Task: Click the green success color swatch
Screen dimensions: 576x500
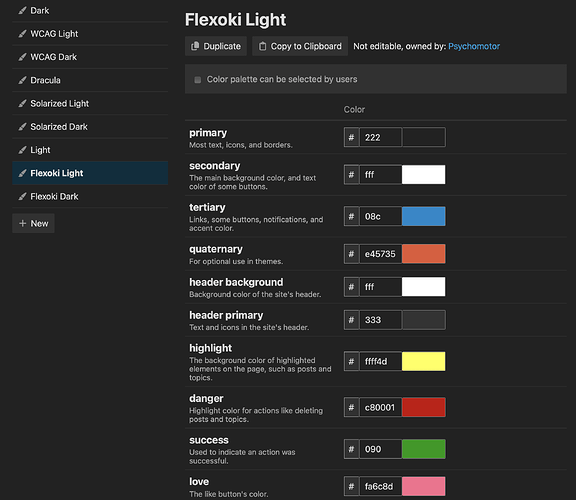Action: click(424, 449)
